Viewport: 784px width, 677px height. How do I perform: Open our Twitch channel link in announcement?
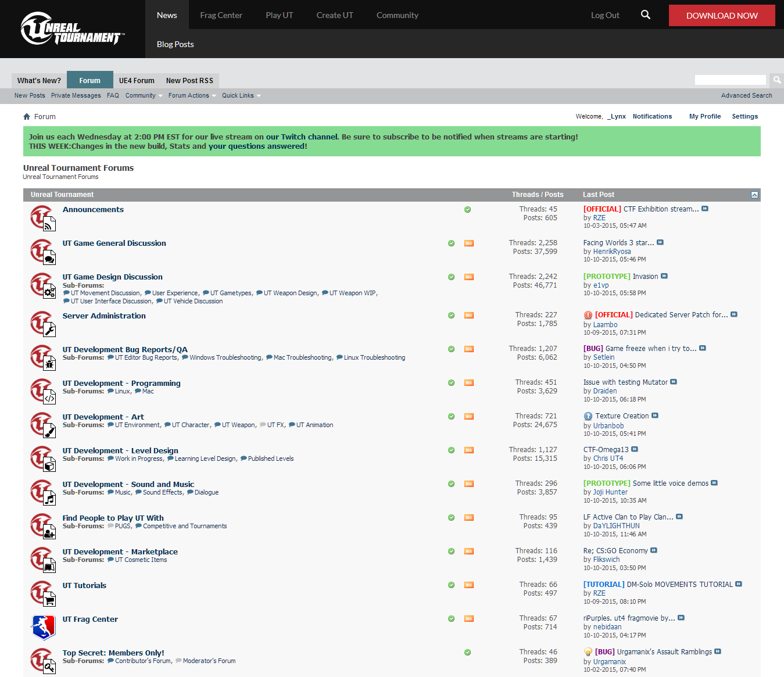(x=302, y=137)
